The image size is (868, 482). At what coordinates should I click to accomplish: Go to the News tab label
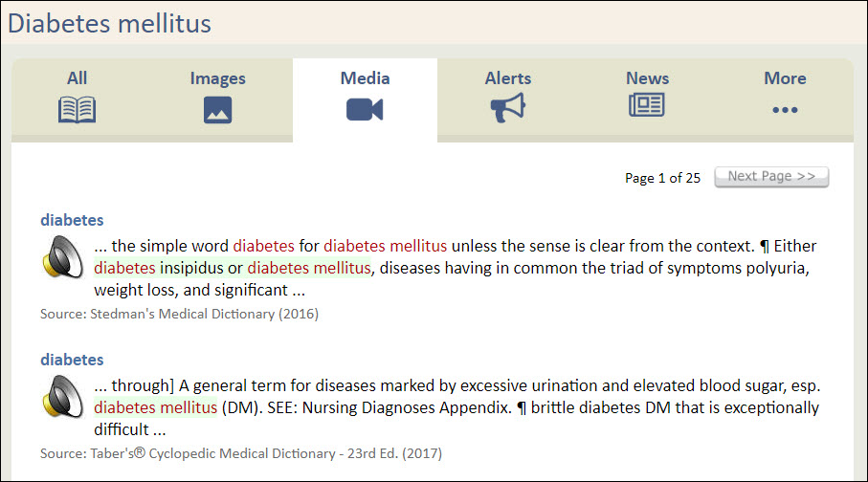click(647, 78)
